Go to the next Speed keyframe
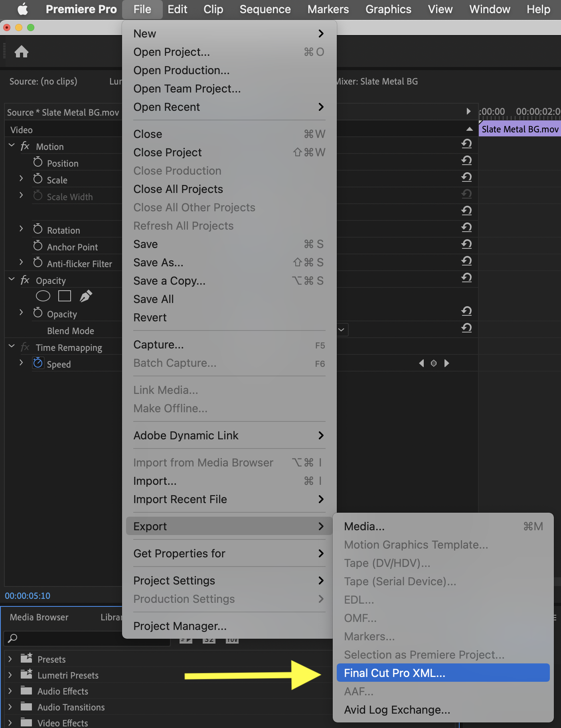561x728 pixels. [x=447, y=363]
